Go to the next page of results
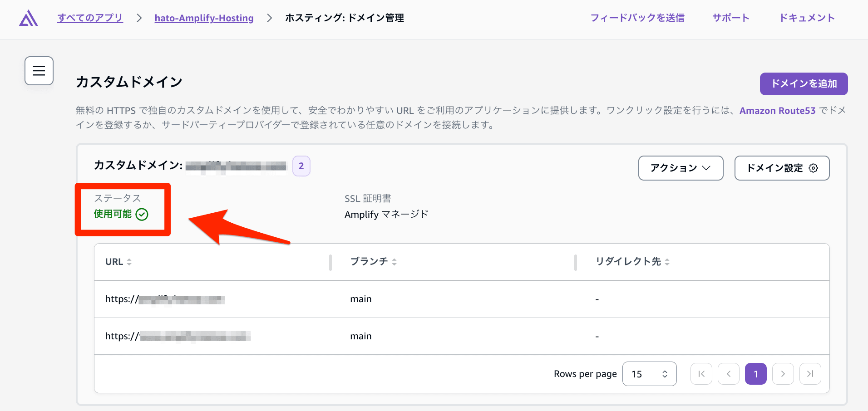The image size is (868, 411). click(783, 374)
